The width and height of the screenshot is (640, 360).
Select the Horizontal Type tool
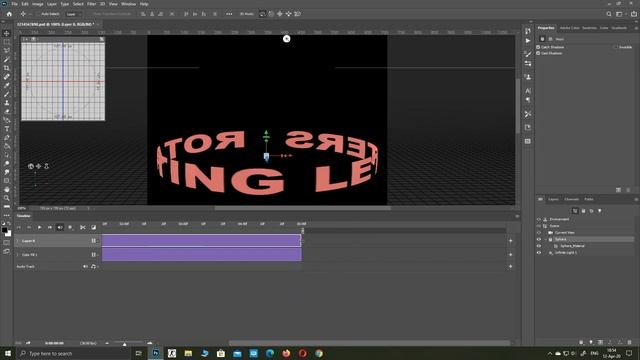7,129
